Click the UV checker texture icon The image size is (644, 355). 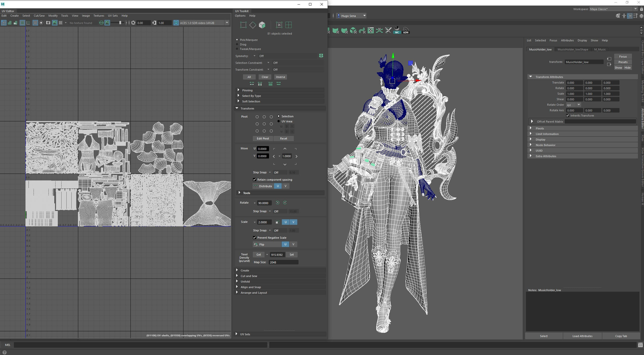tap(60, 23)
